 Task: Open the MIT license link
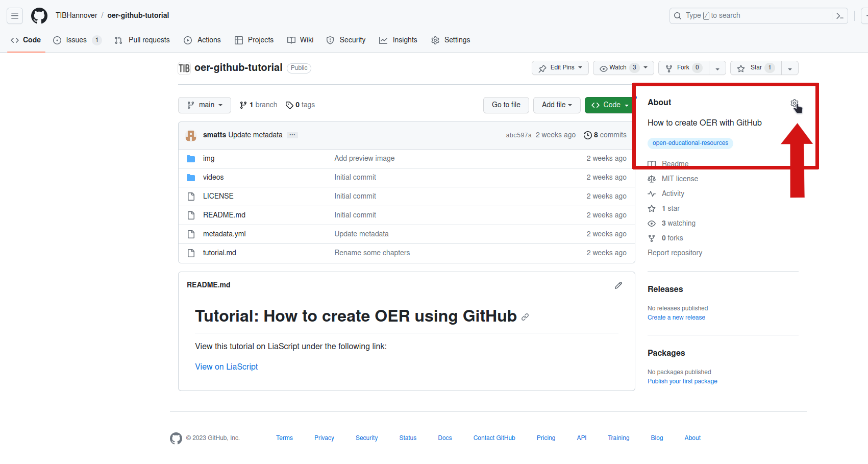(x=673, y=179)
